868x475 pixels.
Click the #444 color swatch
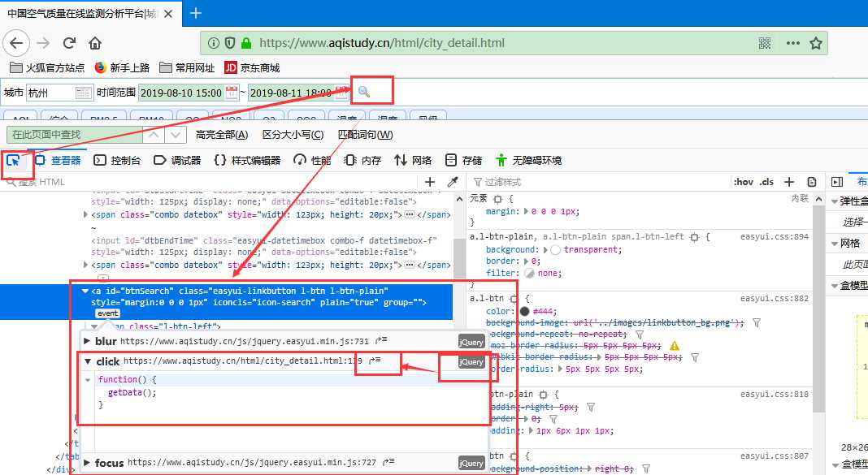click(524, 311)
